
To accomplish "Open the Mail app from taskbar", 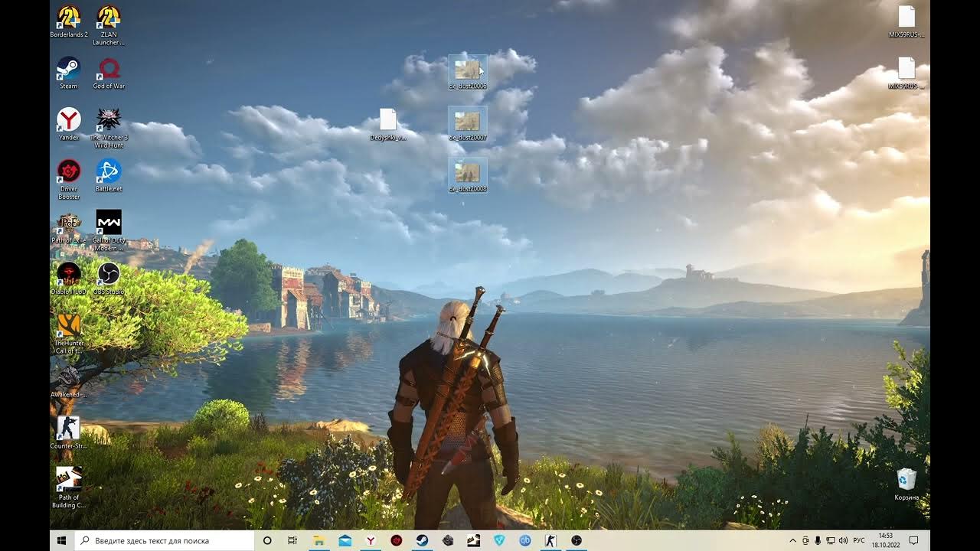I will coord(345,540).
